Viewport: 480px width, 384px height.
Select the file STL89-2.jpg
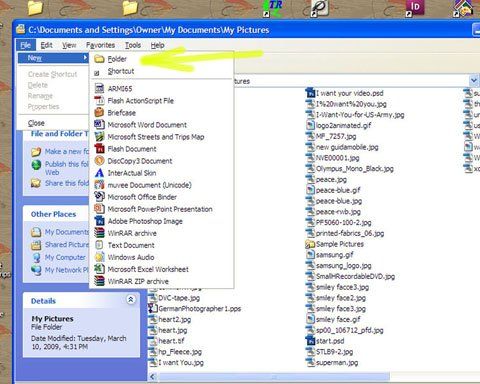[x=329, y=352]
